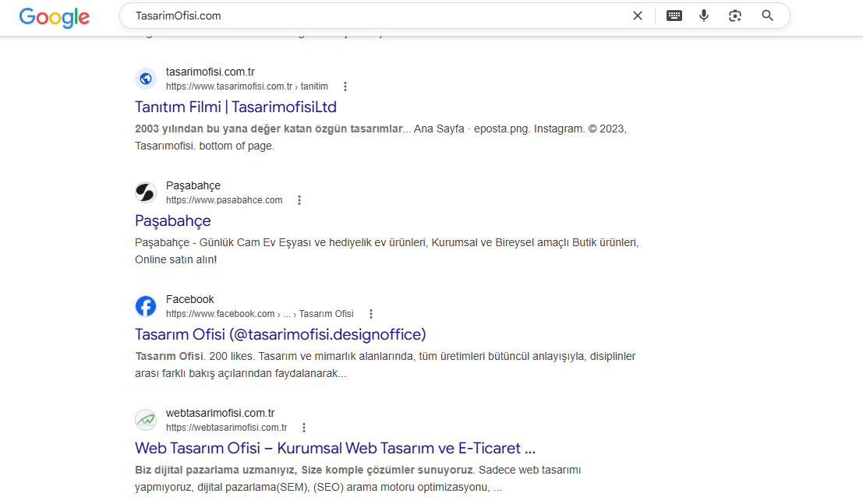Click the site name 'Facebook'
The image size is (863, 504).
pos(190,299)
